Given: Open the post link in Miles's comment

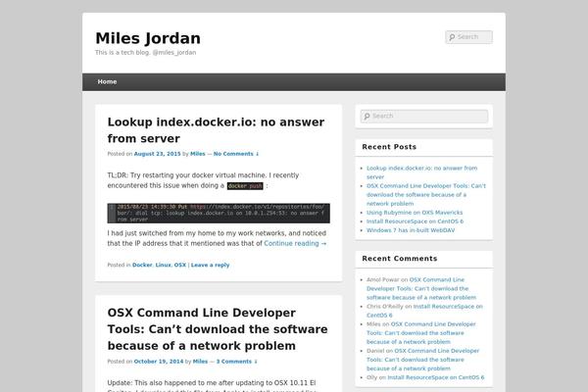Looking at the screenshot, I should (x=421, y=333).
